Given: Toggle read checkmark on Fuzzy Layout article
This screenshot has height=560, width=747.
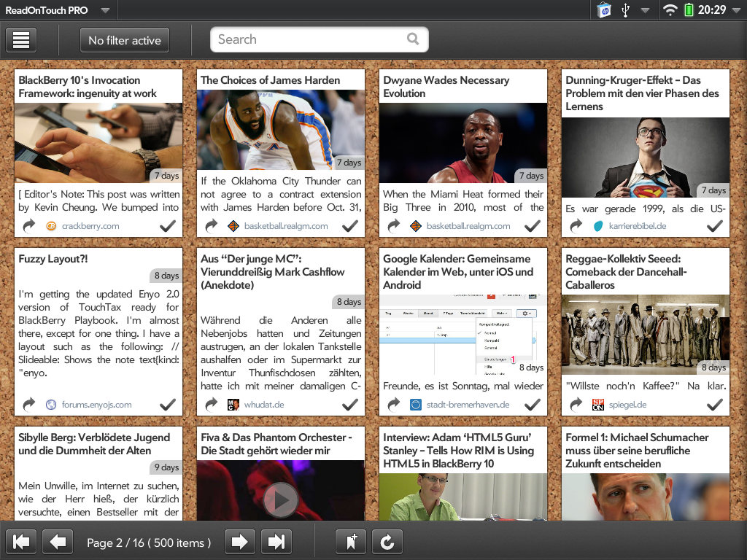Looking at the screenshot, I should tap(168, 404).
